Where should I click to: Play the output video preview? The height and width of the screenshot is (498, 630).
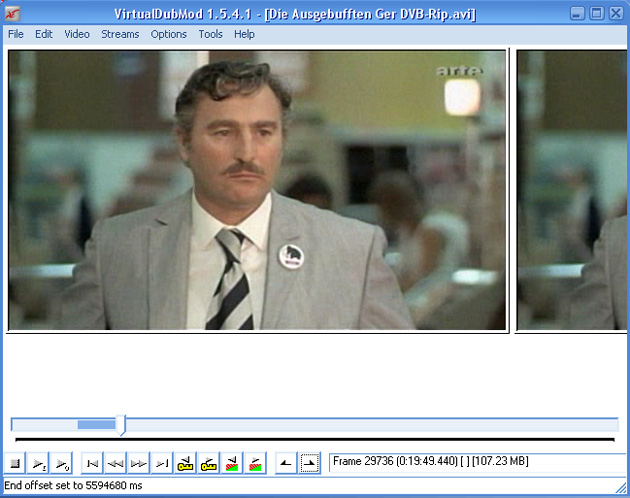tap(61, 463)
